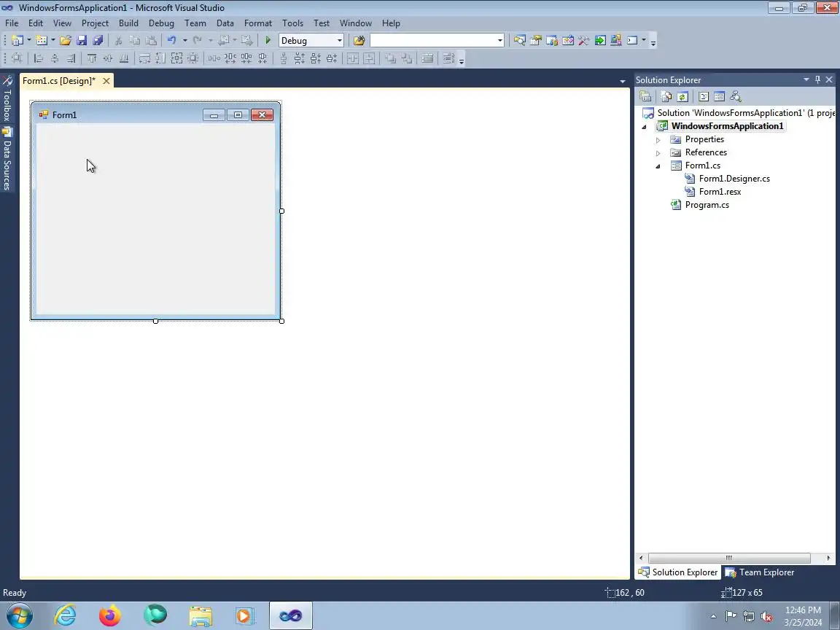Toggle Show All Files in Solution Explorer
Screen dimensions: 840x630
pos(666,96)
